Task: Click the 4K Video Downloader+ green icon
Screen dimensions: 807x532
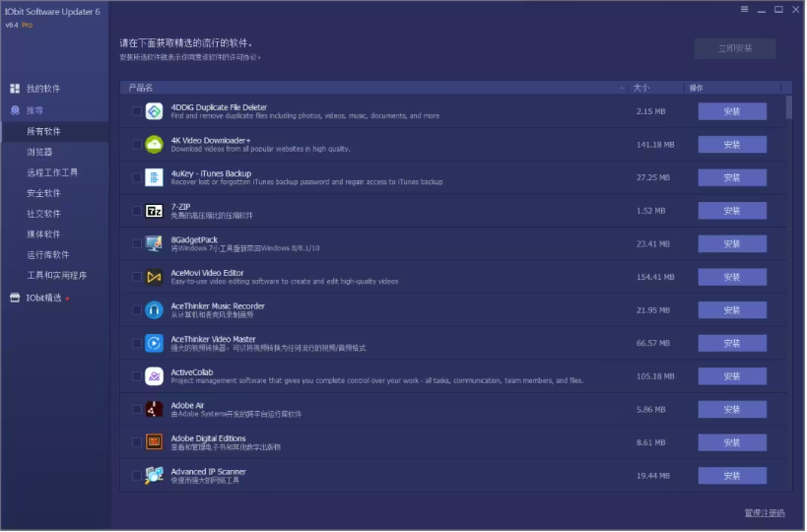Action: tap(154, 145)
